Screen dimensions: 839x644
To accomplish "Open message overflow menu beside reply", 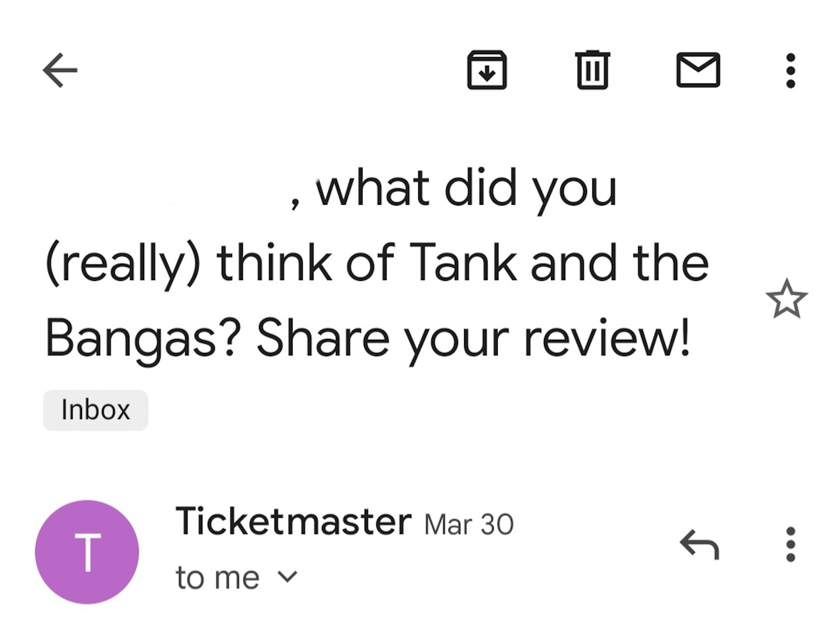I will click(x=791, y=545).
